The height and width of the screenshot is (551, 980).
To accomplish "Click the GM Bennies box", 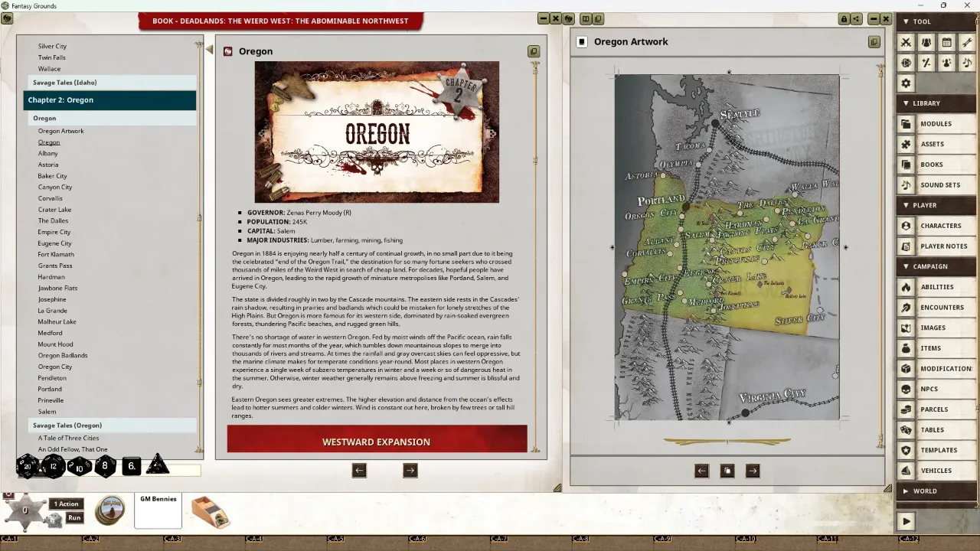I will pyautogui.click(x=158, y=511).
